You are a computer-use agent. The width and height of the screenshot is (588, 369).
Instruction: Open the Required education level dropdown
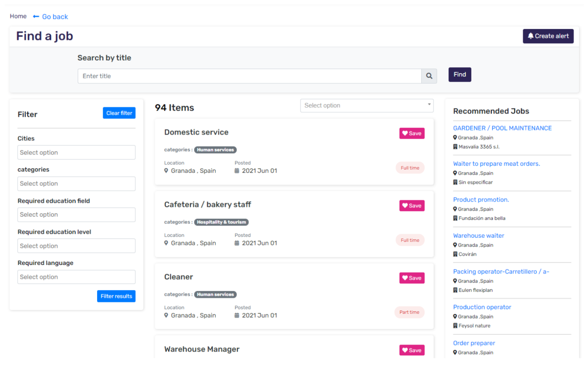pyautogui.click(x=76, y=246)
